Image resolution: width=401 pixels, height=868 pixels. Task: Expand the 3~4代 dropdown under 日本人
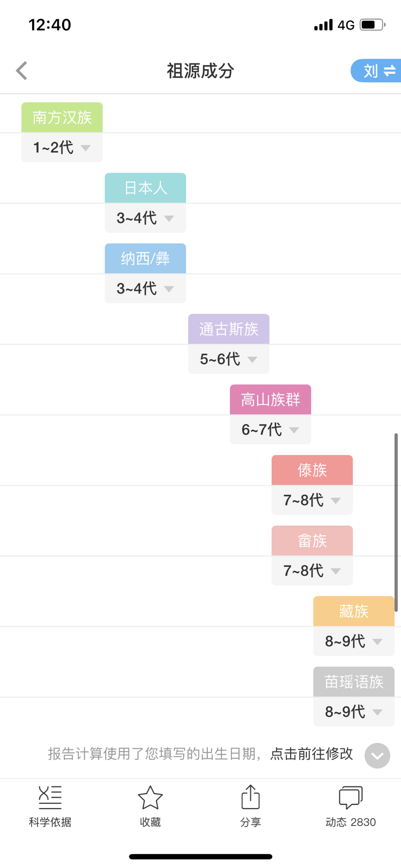[145, 218]
